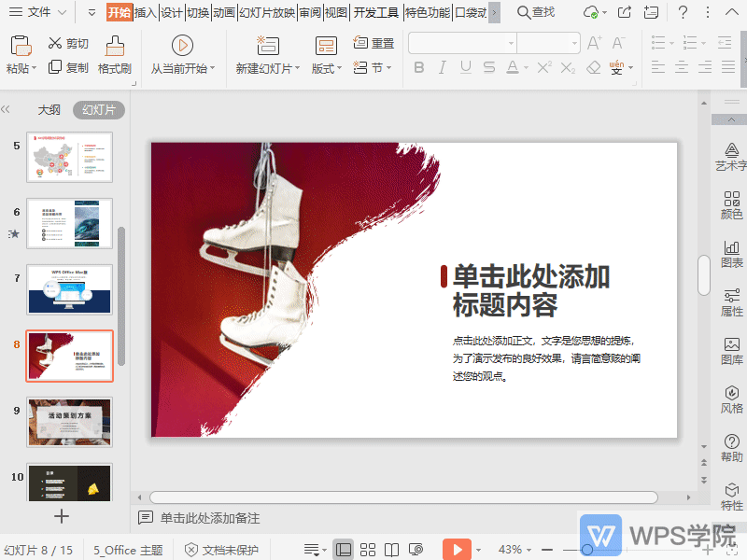Viewport: 747px width, 560px height.
Task: Expand slideshow play options arrow in status bar
Action: 478,550
